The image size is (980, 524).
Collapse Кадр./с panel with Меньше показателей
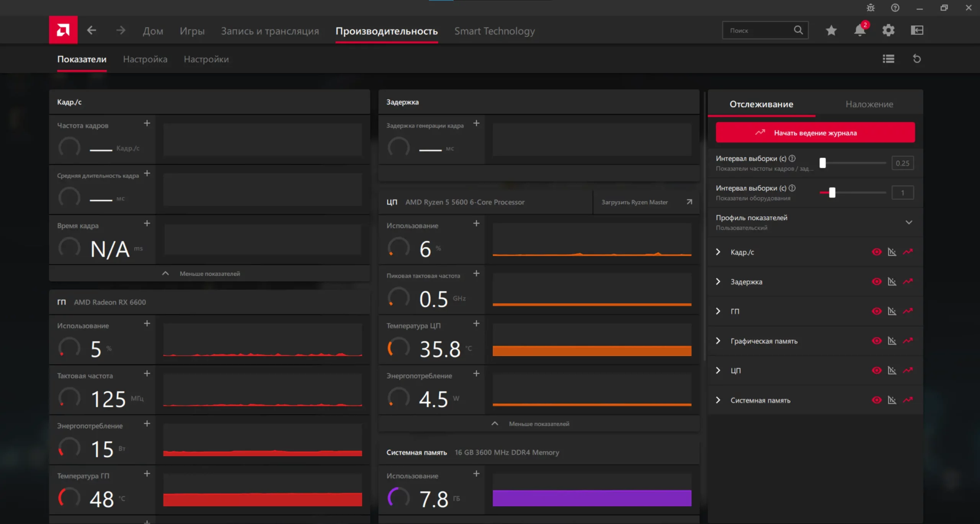click(x=209, y=274)
